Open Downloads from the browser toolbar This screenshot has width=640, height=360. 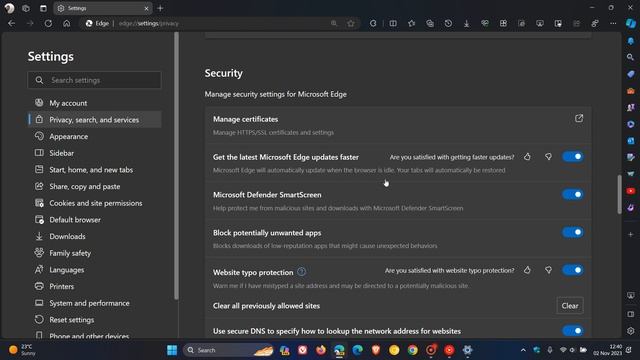pos(467,23)
